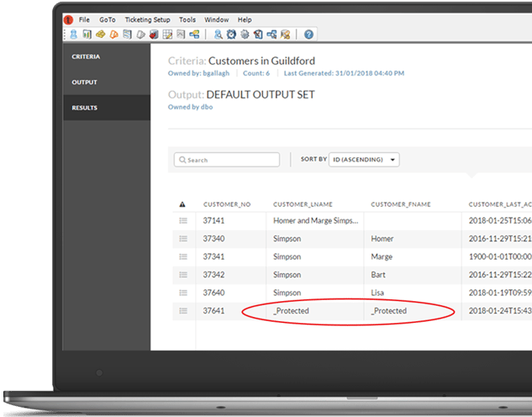
Task: Select the Results sidebar tab
Action: (107, 108)
